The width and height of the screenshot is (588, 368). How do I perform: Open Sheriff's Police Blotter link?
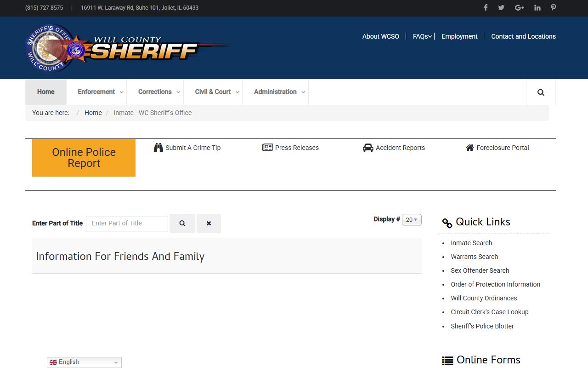[x=482, y=326]
